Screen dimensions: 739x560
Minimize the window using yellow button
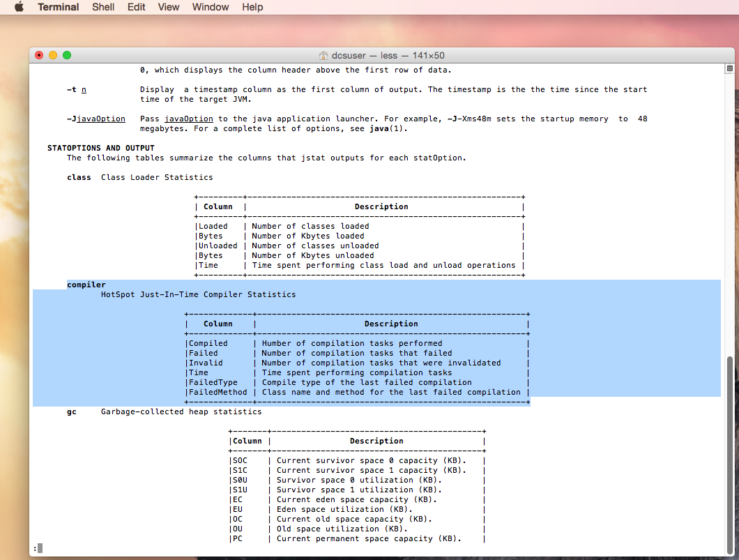click(53, 55)
